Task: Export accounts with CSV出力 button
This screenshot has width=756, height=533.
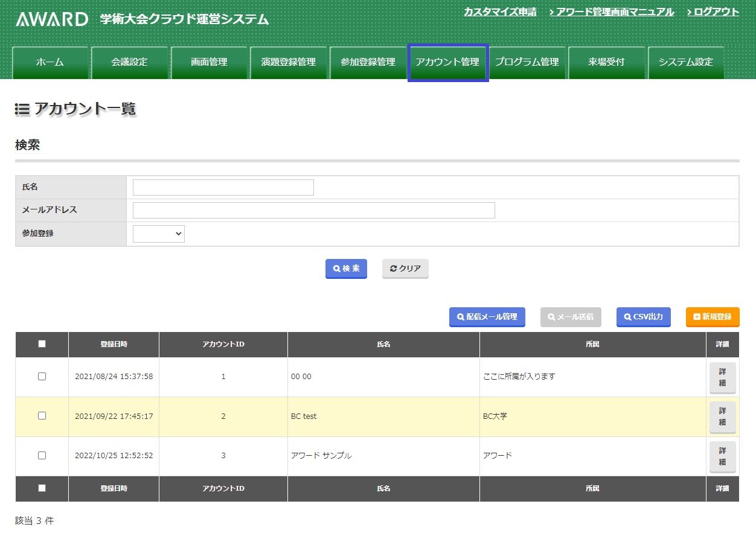Action: pos(643,317)
